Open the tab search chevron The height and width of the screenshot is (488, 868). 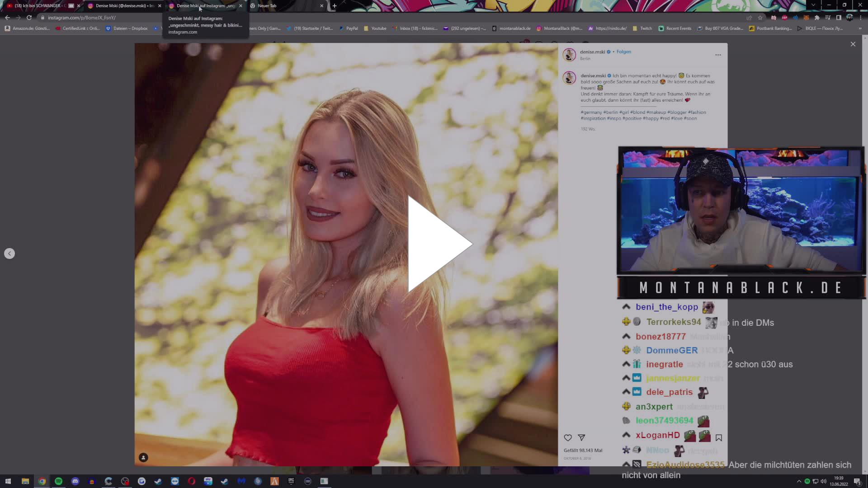click(x=813, y=5)
